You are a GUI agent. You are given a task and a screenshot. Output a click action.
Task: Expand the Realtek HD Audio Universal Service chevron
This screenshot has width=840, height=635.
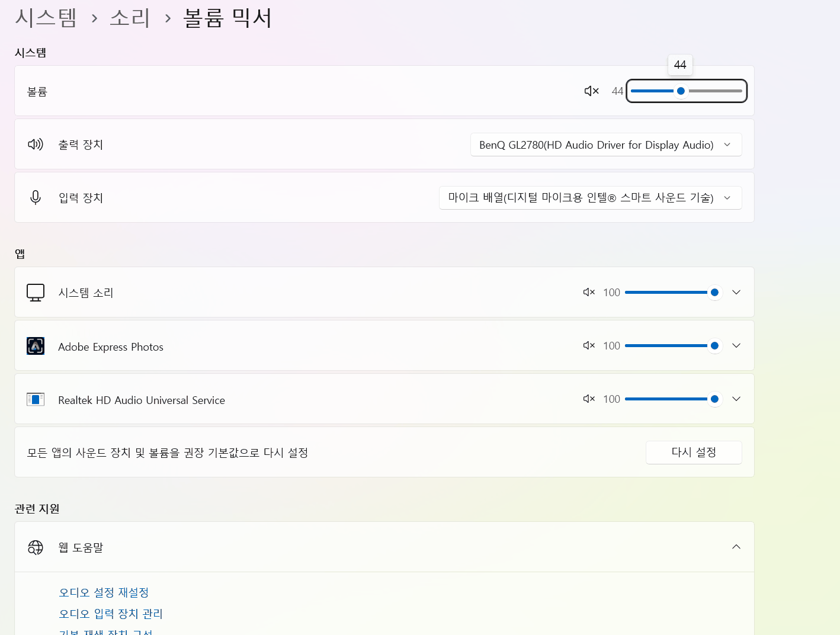tap(736, 399)
